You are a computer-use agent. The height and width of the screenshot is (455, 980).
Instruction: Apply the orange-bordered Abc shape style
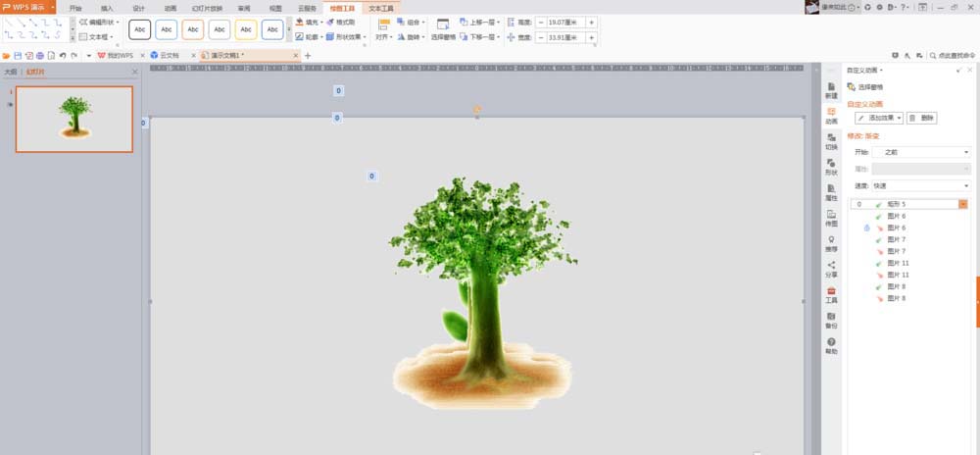(192, 29)
